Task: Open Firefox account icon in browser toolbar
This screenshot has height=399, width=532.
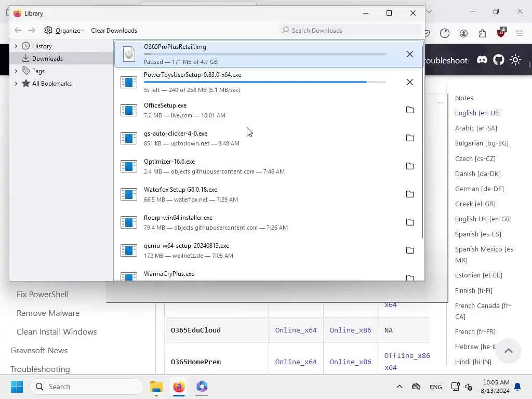Action: (463, 33)
